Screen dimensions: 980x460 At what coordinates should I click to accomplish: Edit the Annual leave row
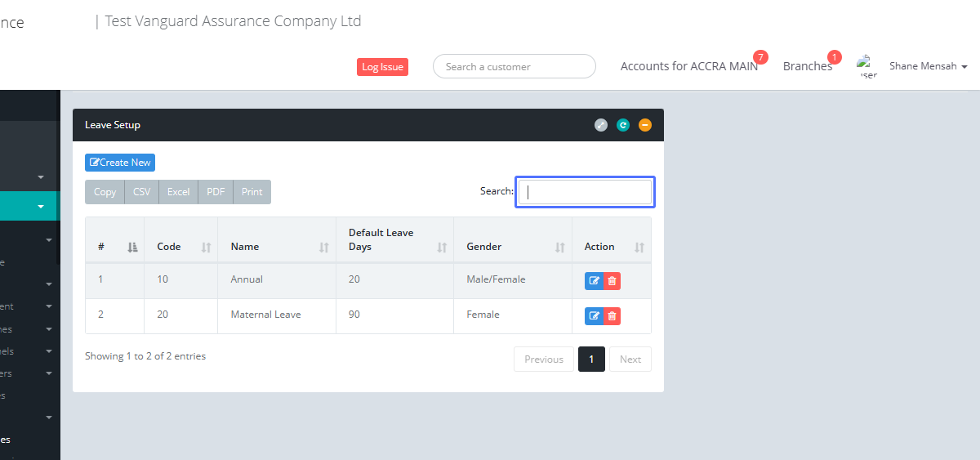click(594, 281)
